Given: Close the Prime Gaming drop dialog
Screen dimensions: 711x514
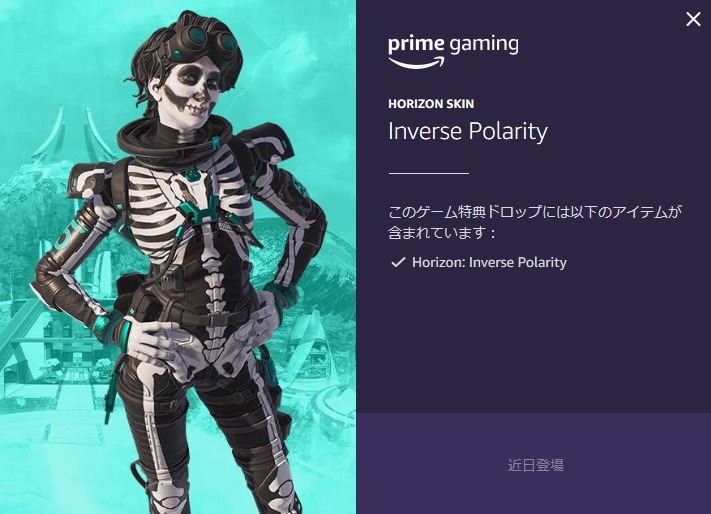Looking at the screenshot, I should (x=693, y=19).
